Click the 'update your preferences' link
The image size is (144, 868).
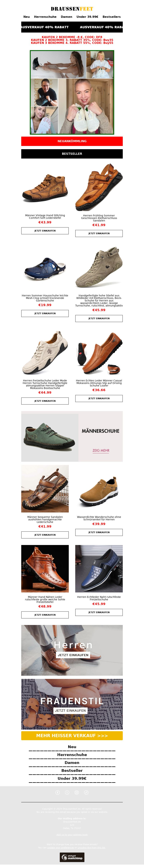[61, 848]
